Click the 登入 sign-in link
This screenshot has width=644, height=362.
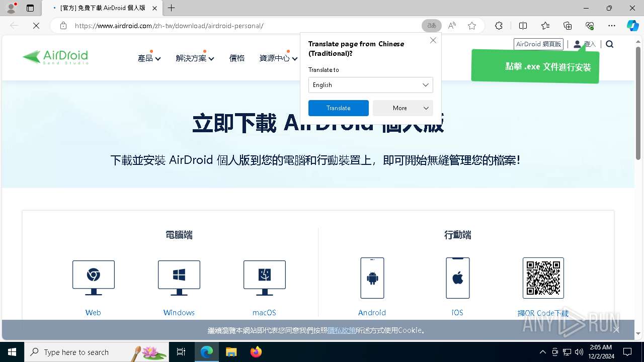coord(585,44)
